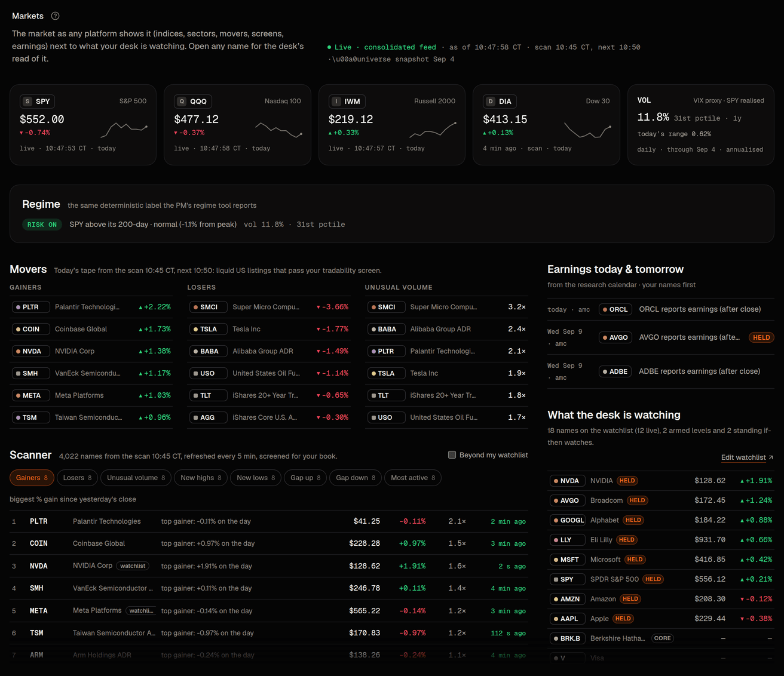Open the SPY ticker badge in S&P 500 card
This screenshot has width=784, height=676.
[x=36, y=102]
